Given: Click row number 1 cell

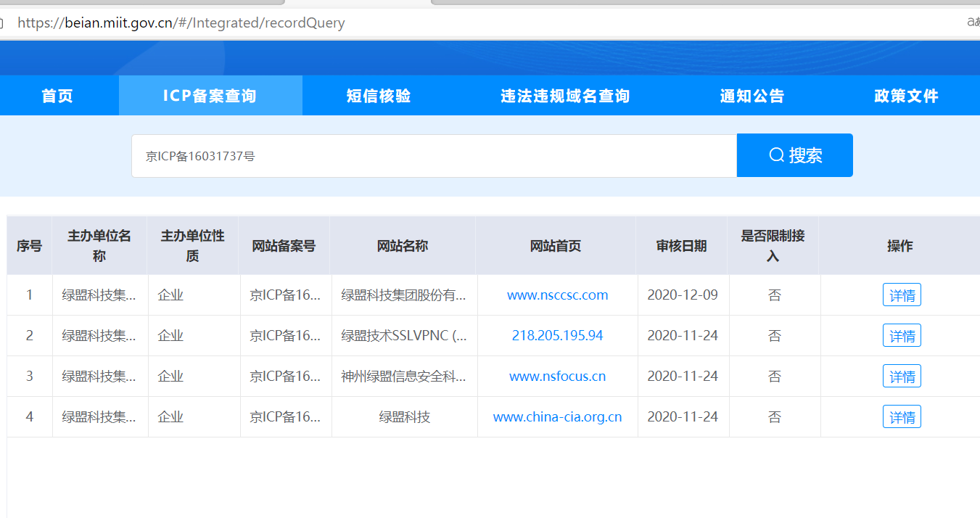Looking at the screenshot, I should 30,295.
